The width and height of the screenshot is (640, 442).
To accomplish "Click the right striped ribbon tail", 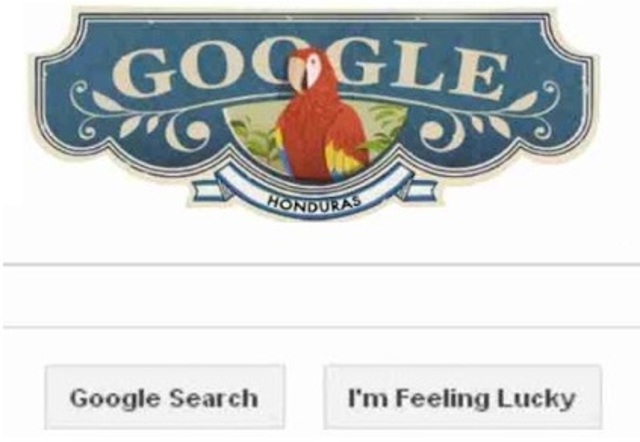I will pyautogui.click(x=420, y=191).
